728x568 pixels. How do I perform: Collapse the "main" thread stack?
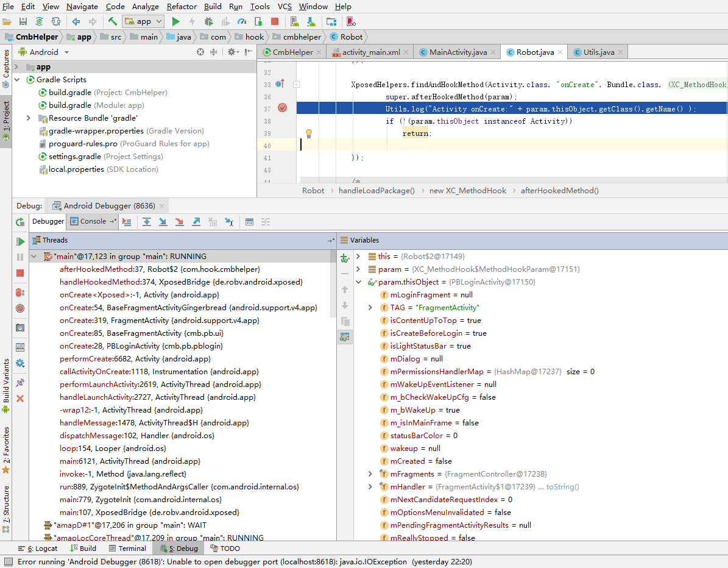tap(34, 257)
